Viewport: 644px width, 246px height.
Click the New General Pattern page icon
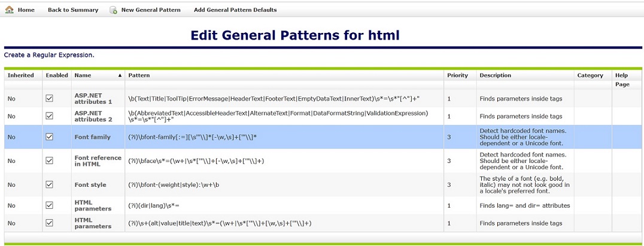pyautogui.click(x=113, y=10)
